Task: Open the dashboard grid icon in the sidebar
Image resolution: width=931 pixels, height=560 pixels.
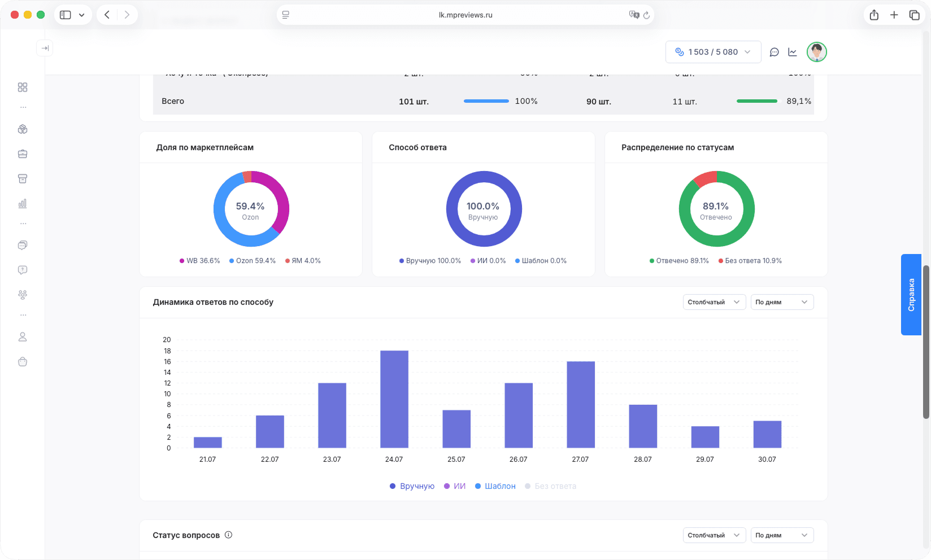Action: pos(23,87)
